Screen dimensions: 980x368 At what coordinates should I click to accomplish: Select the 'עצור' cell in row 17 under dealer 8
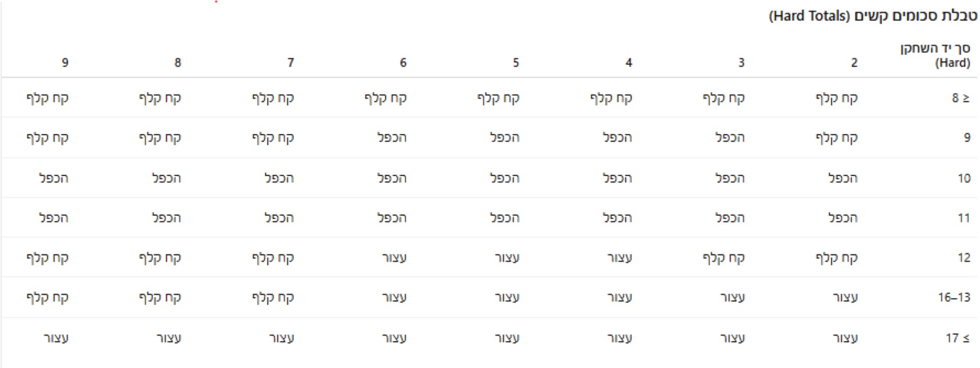tap(169, 338)
